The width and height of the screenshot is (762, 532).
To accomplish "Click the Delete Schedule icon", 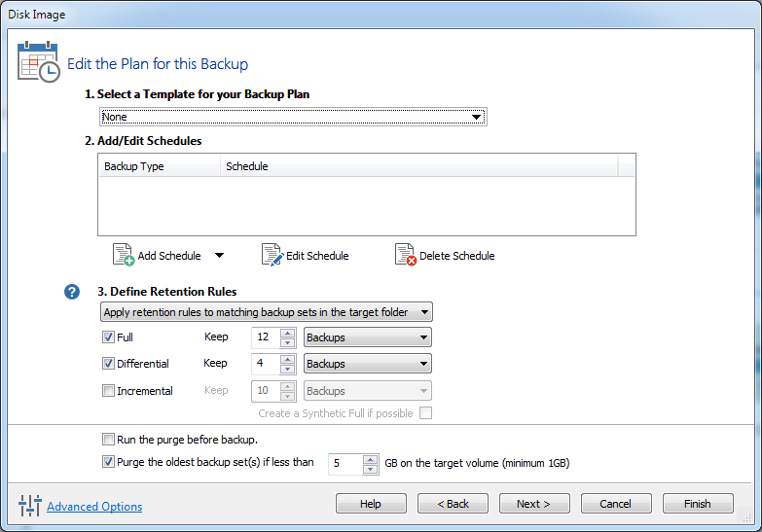I will [405, 256].
